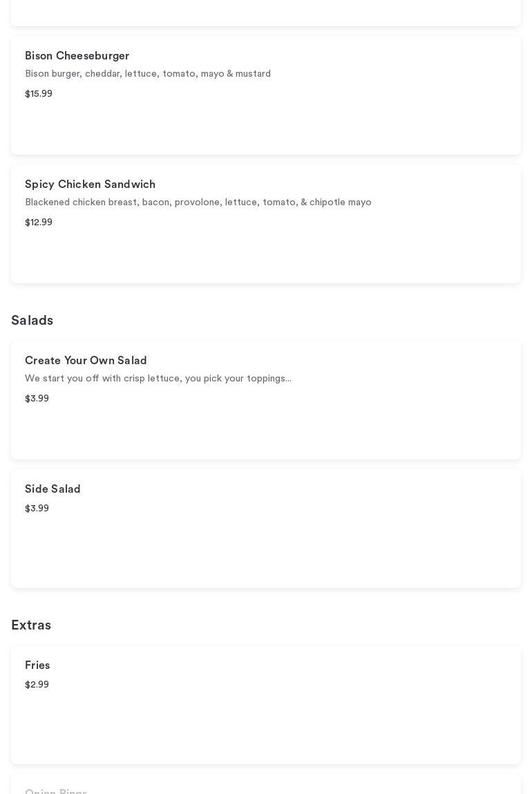
Task: Click the $12.99 sandwich price
Action: [39, 223]
